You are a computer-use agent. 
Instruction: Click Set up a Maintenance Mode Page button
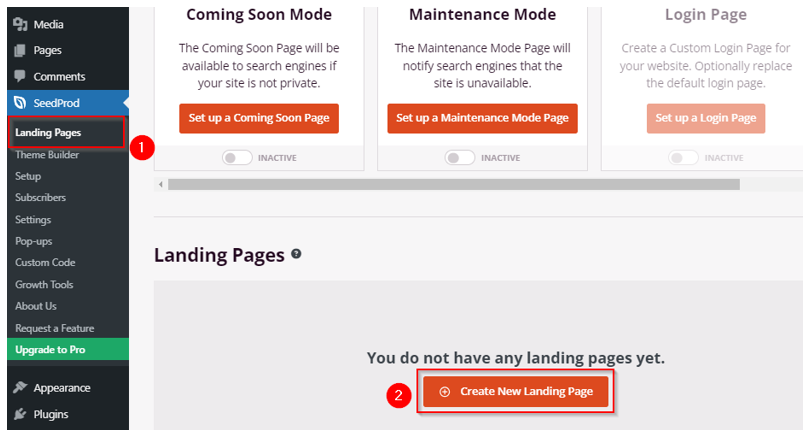tap(482, 118)
